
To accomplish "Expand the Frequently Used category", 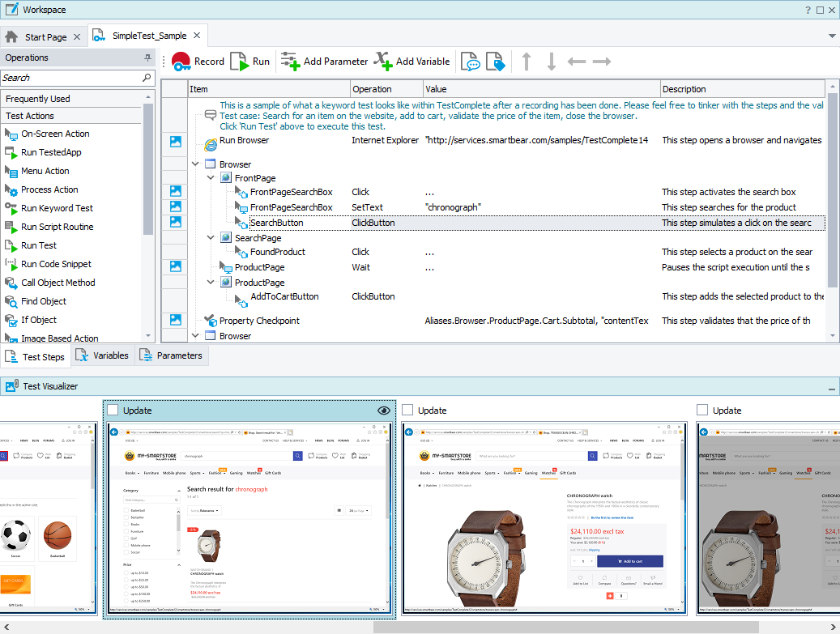I will tap(38, 99).
